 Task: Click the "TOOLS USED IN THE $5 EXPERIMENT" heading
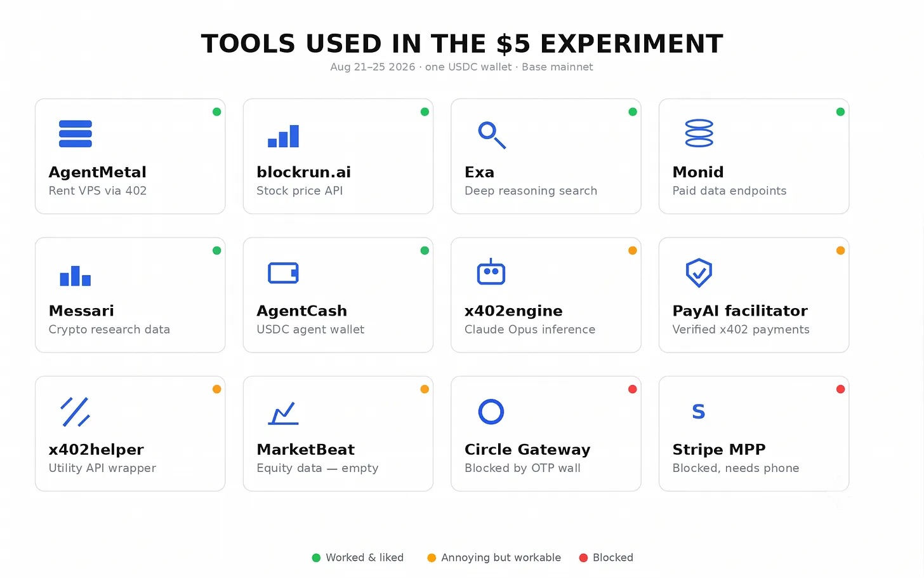tap(462, 44)
